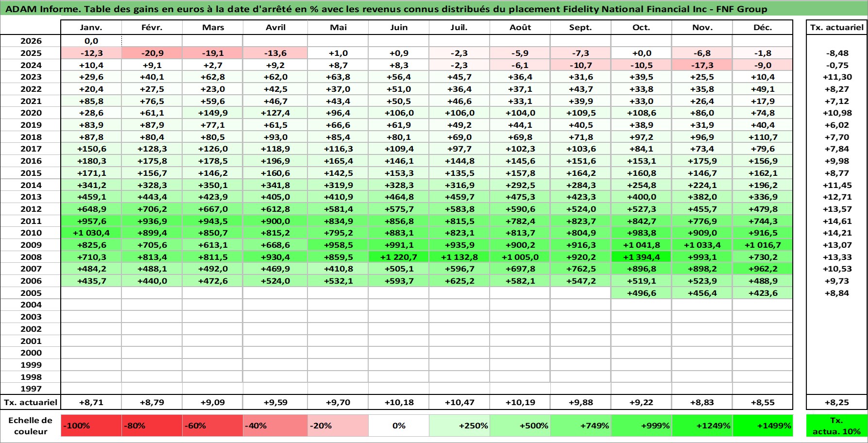The image size is (868, 443).
Task: Click the +10,47 monthly actuarial rate for July
Action: point(460,402)
